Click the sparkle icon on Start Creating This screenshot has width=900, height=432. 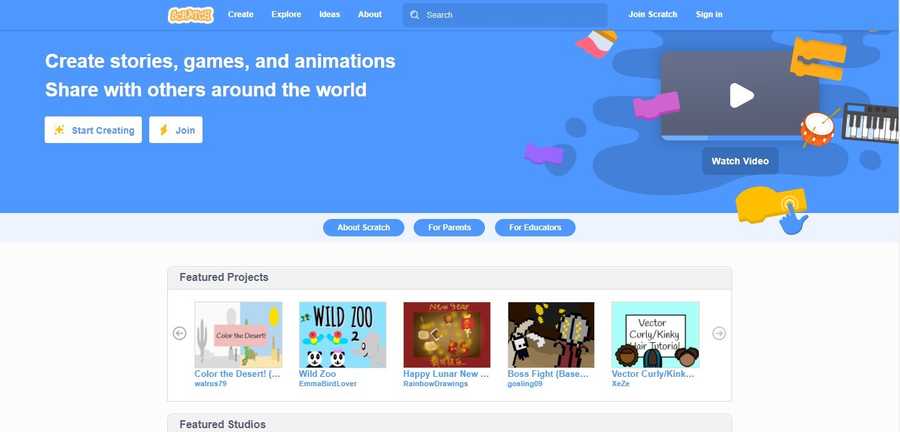point(59,130)
